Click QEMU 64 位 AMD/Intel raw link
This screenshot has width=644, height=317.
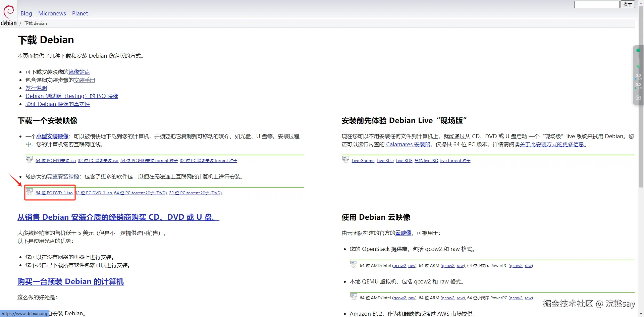click(412, 298)
